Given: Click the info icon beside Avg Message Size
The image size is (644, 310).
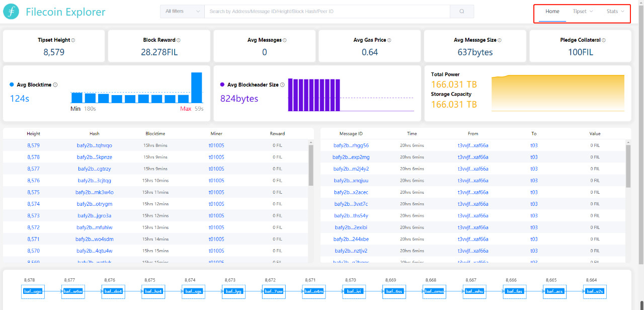Looking at the screenshot, I should coord(500,40).
